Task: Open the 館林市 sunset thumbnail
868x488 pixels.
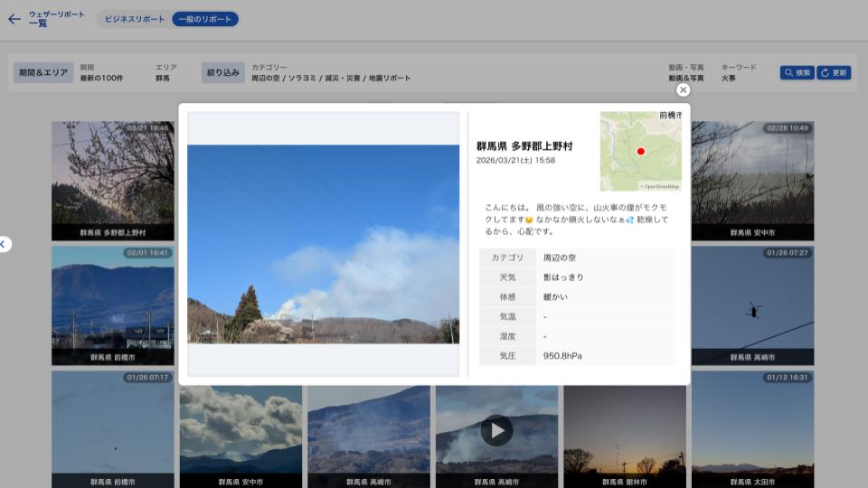Action: (624, 434)
